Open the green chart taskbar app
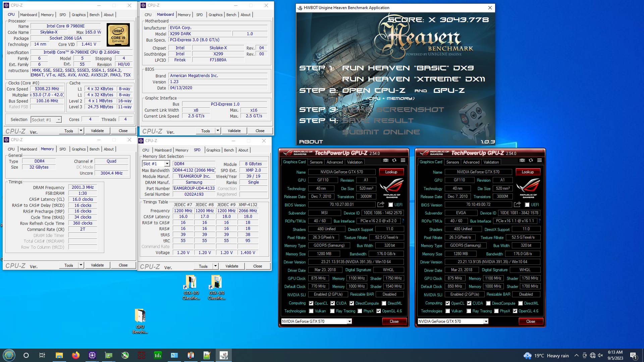Screen dimensions: 644x362 (x=158, y=355)
